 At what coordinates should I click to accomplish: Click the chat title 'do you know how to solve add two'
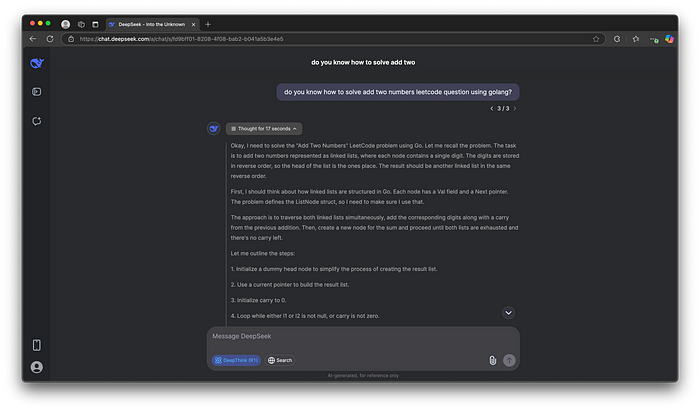point(363,62)
